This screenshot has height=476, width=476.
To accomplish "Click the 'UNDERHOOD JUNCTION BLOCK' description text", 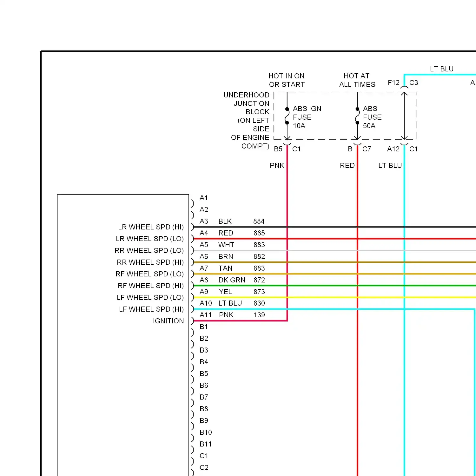I will click(247, 120).
